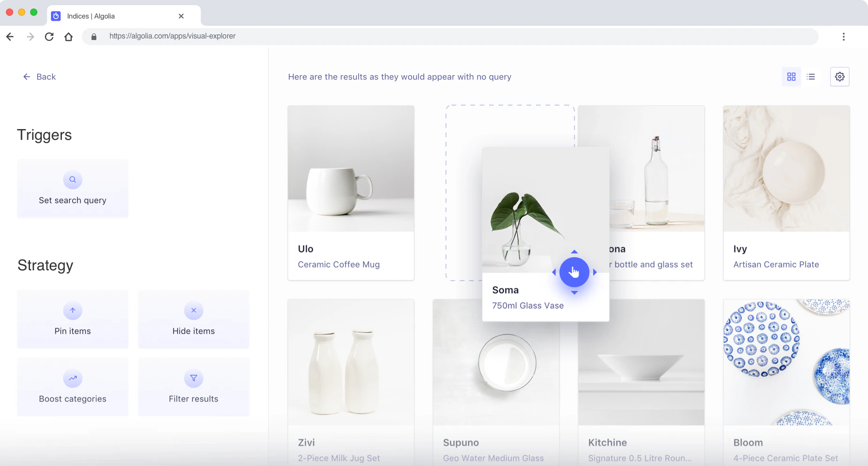
Task: Open the Set search query trigger
Action: tap(73, 188)
